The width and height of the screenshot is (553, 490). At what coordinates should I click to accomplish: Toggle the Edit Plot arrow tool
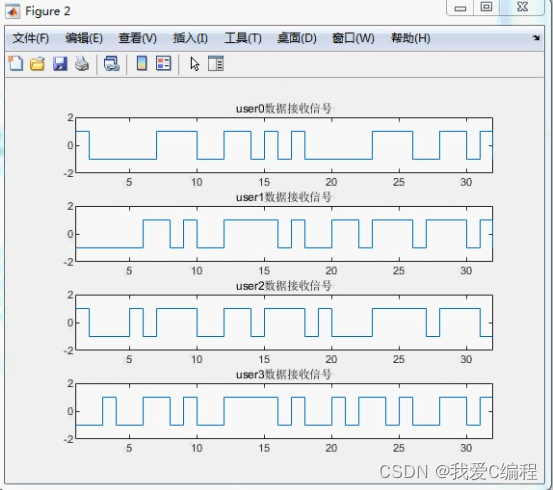click(x=195, y=64)
